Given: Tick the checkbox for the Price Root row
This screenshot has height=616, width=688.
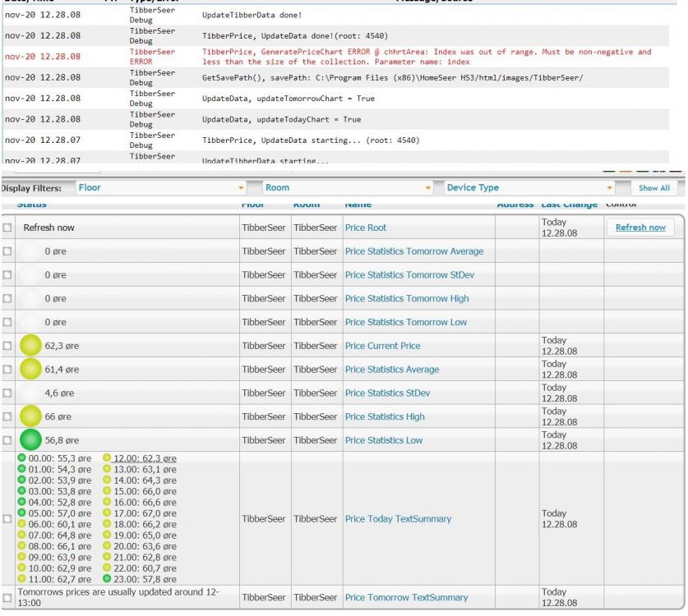Looking at the screenshot, I should (7, 228).
